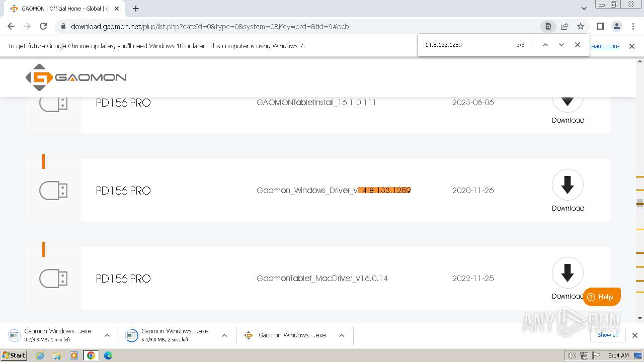Open the tab search dropdown
The image size is (644, 362).
584,9
